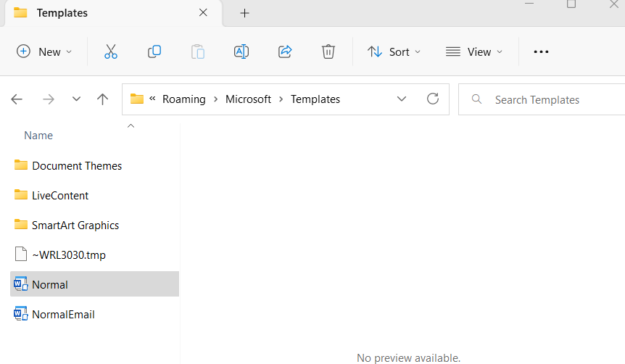
Task: Click the Copy icon in toolbar
Action: click(x=154, y=51)
